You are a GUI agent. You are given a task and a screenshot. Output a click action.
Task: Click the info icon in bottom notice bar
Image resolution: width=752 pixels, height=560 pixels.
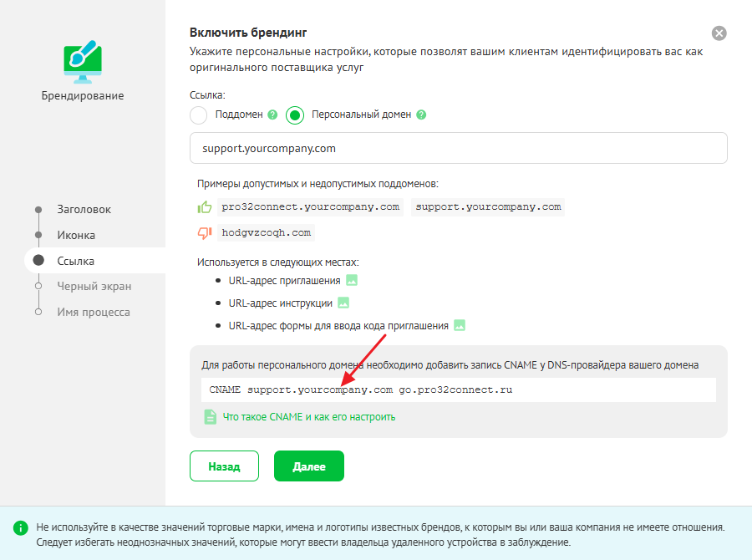(20, 528)
